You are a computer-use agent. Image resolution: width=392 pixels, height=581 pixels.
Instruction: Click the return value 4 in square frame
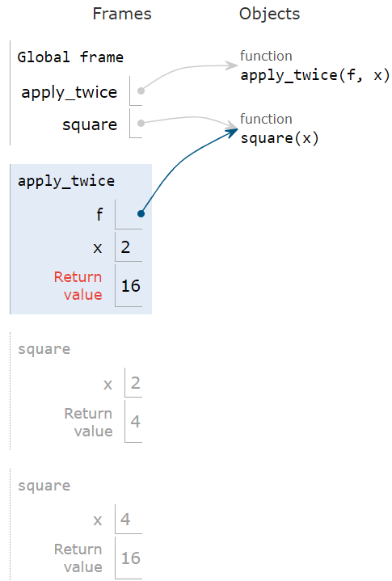tap(136, 422)
